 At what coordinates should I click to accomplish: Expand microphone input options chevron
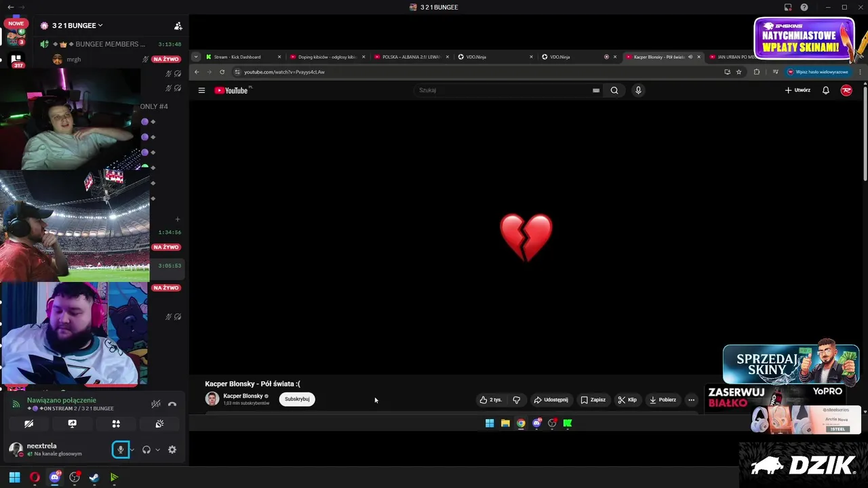(x=132, y=449)
